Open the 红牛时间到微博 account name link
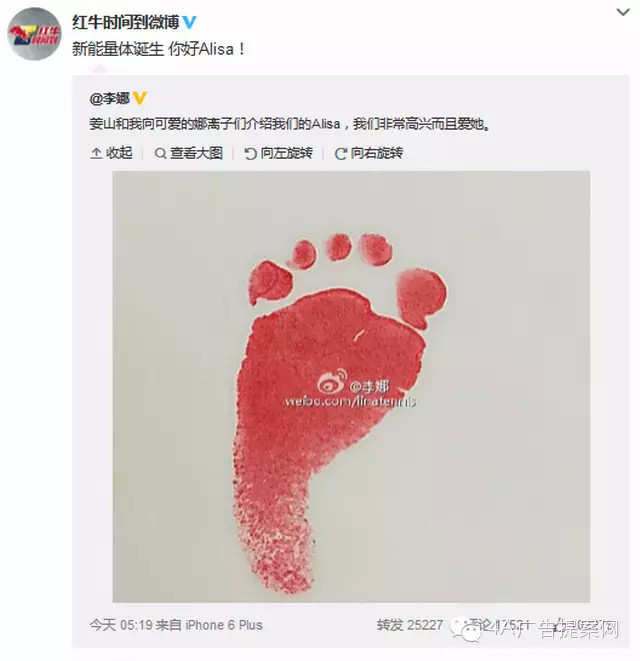Viewport: 640px width, 661px height. click(126, 22)
